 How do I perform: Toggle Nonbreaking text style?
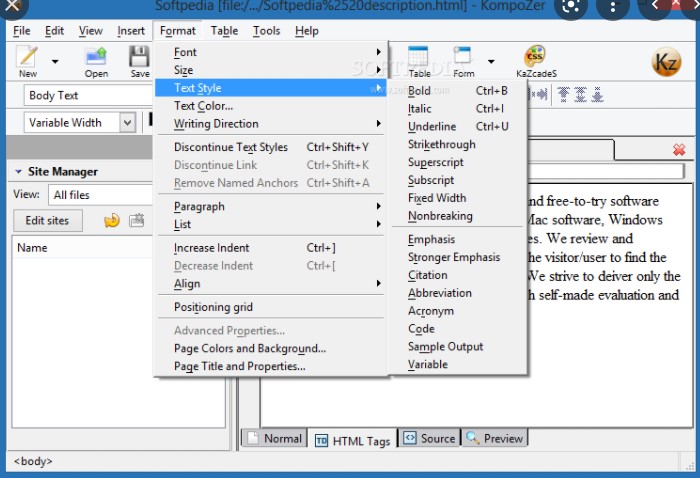coord(458,216)
